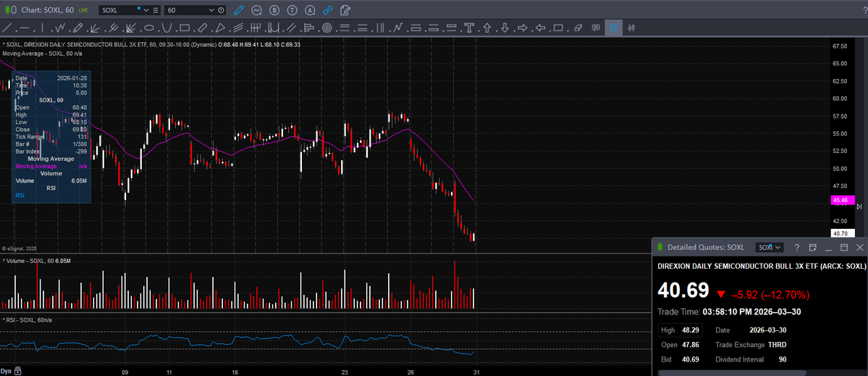Viewport: 868px width, 376px height.
Task: Click the clock icon beside interval field
Action: [221, 10]
